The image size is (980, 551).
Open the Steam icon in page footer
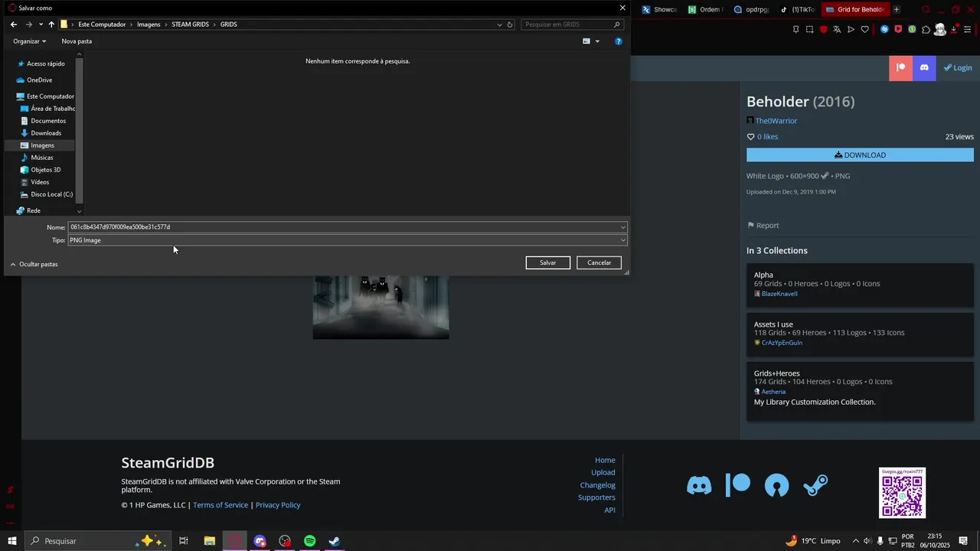[815, 485]
